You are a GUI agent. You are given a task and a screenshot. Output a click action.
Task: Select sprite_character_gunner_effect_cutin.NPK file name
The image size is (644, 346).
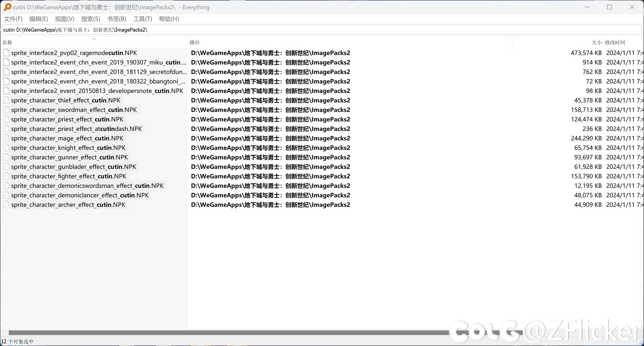[69, 157]
